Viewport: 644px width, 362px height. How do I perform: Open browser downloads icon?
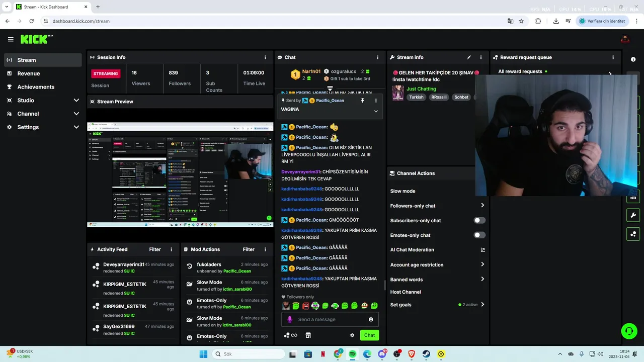point(556,21)
